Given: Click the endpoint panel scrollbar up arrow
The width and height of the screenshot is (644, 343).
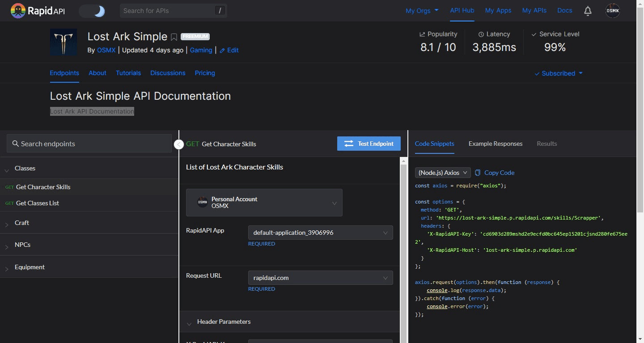Looking at the screenshot, I should [x=403, y=161].
